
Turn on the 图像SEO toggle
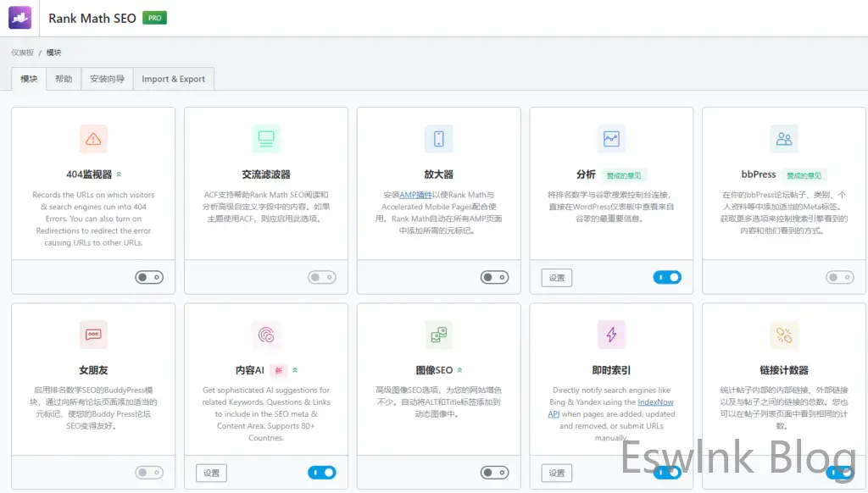[494, 473]
